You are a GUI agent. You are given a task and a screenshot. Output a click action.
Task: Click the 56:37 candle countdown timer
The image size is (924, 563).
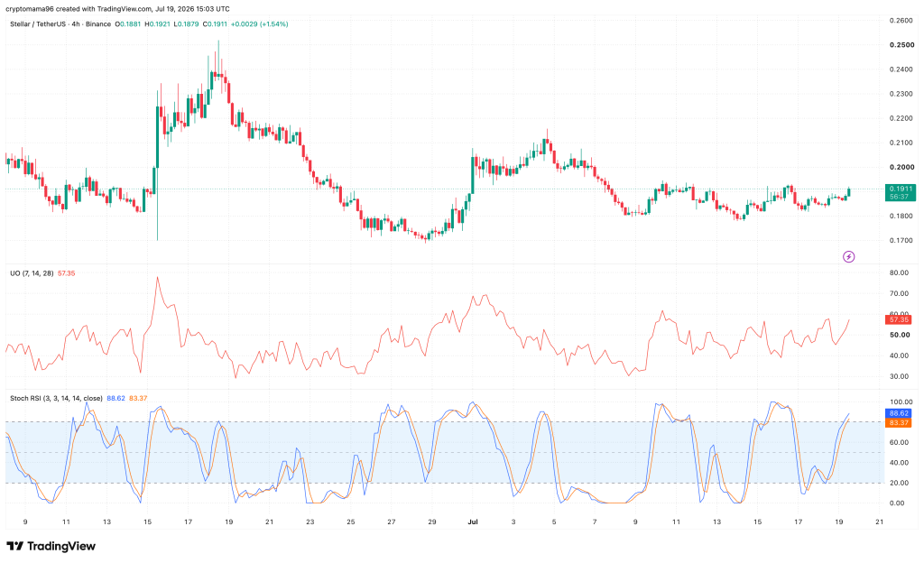(x=901, y=197)
